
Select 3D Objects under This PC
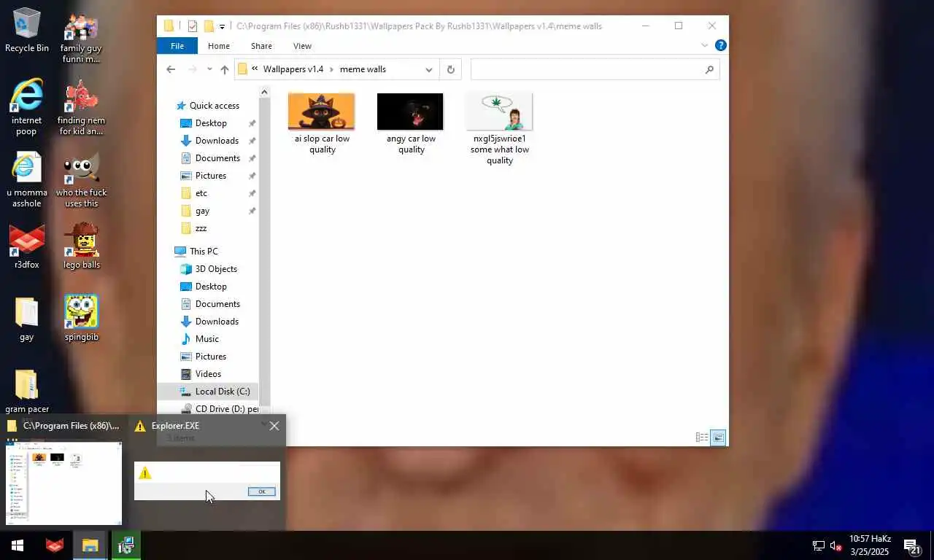pyautogui.click(x=216, y=269)
